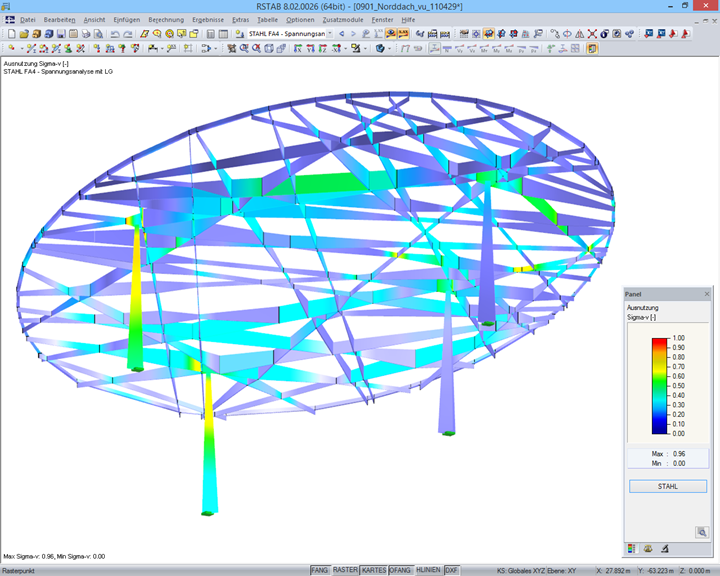Toggle internal force My display
This screenshot has width=720, height=576.
(497, 48)
